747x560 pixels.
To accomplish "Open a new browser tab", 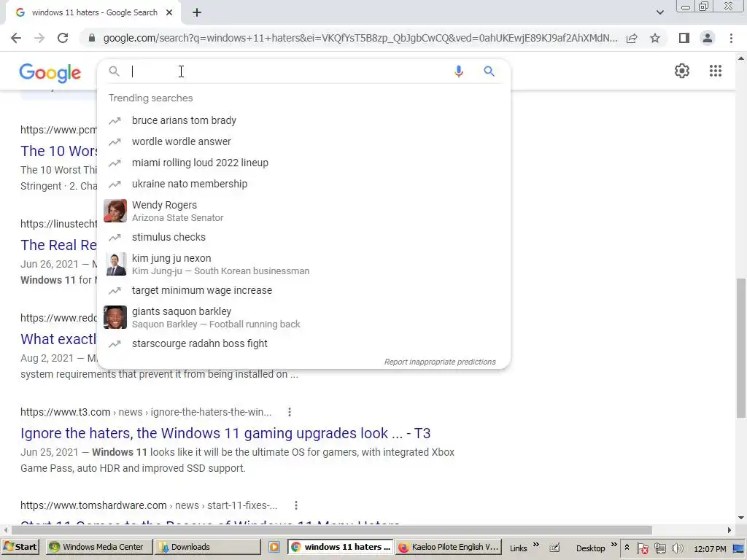I will [197, 13].
